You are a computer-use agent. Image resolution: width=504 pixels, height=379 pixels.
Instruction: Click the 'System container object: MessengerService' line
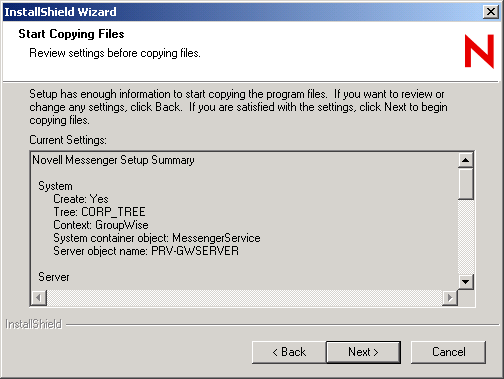[157, 238]
